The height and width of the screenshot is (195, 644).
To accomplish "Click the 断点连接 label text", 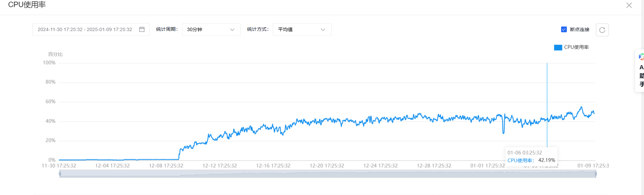I will coord(579,29).
